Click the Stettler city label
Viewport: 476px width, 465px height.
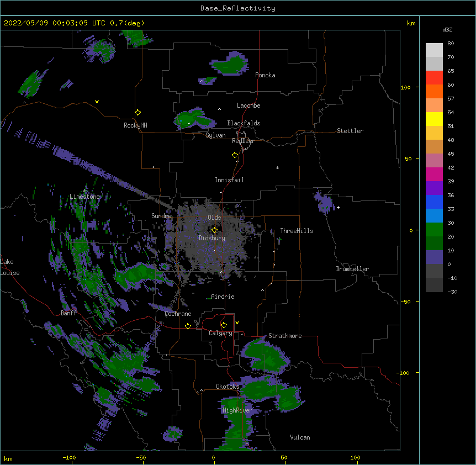(350, 131)
